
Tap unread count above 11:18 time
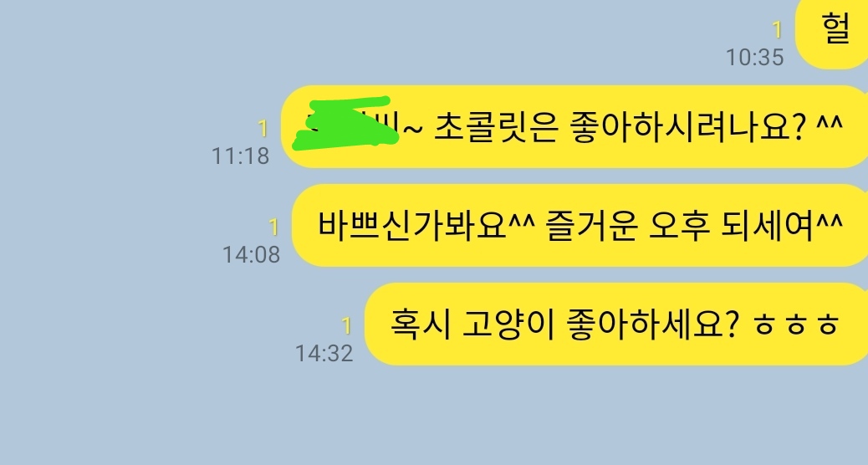(x=263, y=129)
